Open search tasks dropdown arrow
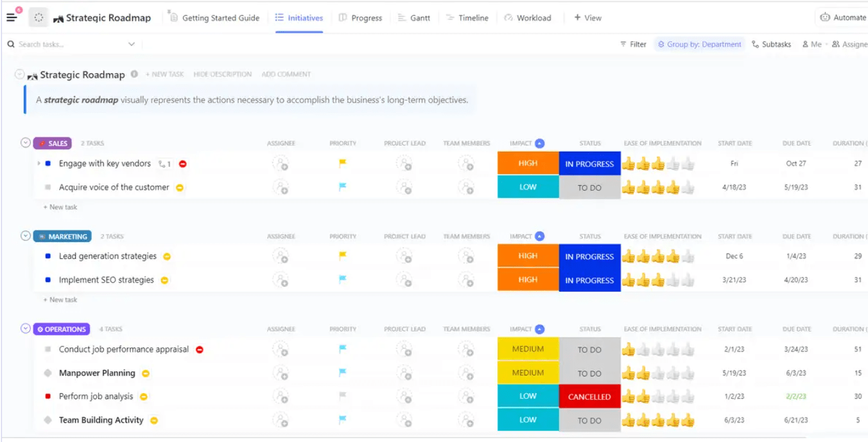The image size is (868, 442). [x=132, y=44]
